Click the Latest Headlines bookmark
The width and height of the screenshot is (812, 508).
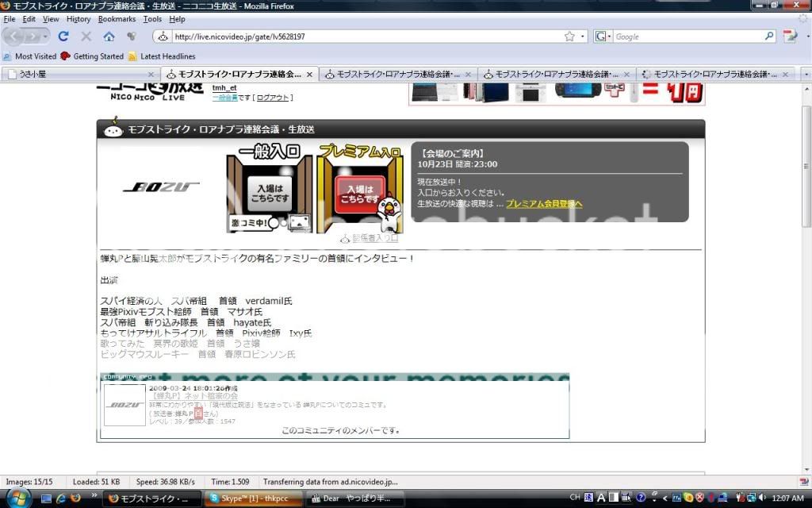pyautogui.click(x=167, y=56)
